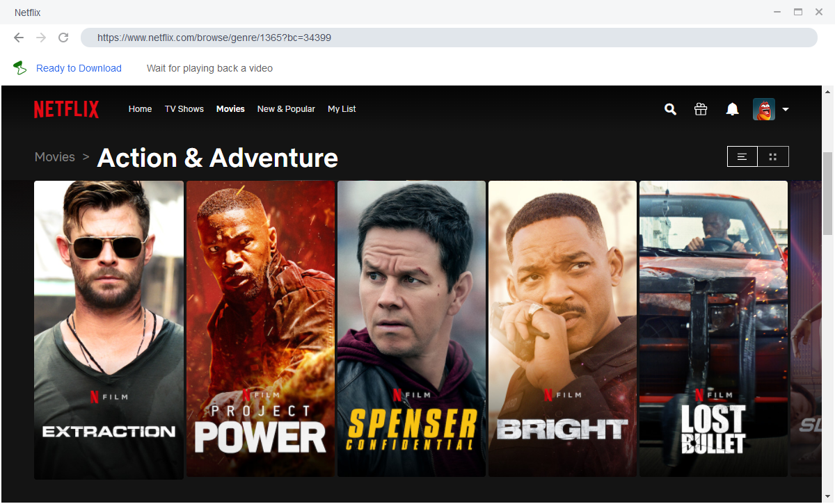835x504 pixels.
Task: Open the gift box icon
Action: point(701,109)
